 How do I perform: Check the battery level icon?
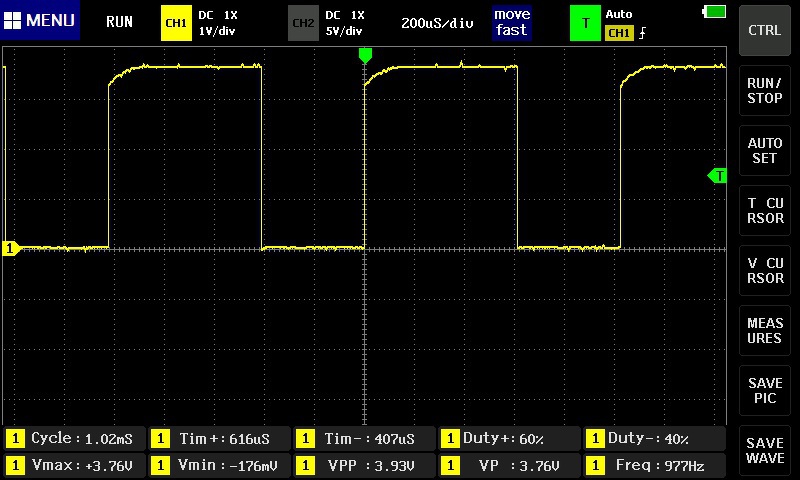point(714,11)
